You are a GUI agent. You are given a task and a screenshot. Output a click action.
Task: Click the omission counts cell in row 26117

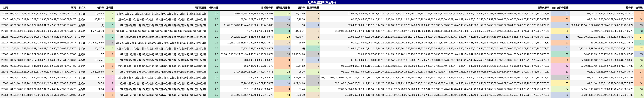(161, 43)
